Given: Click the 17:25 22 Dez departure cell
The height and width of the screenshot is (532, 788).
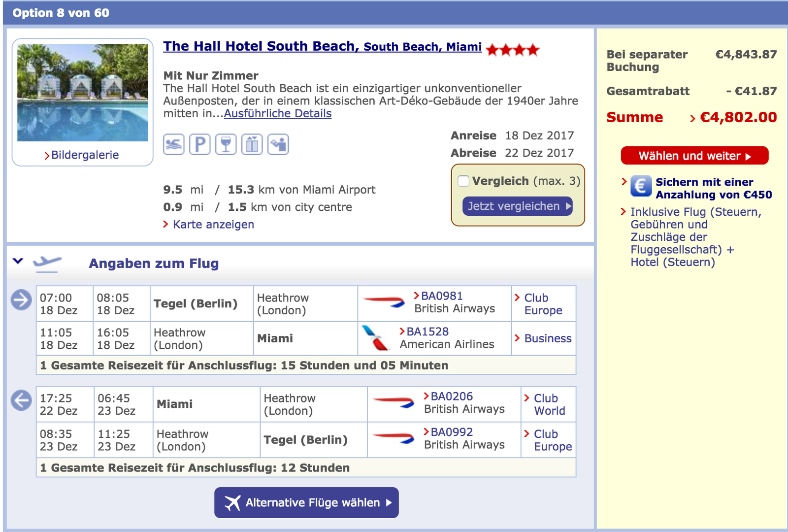Looking at the screenshot, I should point(65,404).
